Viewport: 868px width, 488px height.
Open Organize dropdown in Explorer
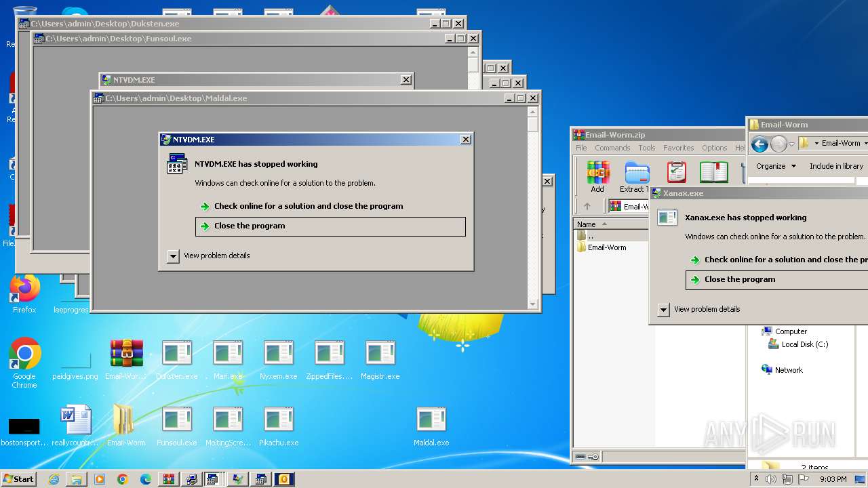pos(776,166)
